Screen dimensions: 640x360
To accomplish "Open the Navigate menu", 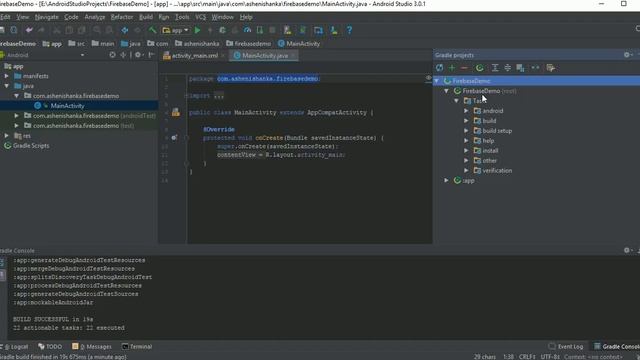I will 47,17.
